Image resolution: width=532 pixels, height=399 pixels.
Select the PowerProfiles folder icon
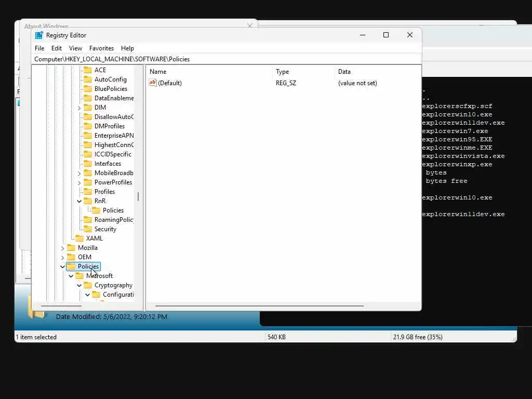(88, 182)
